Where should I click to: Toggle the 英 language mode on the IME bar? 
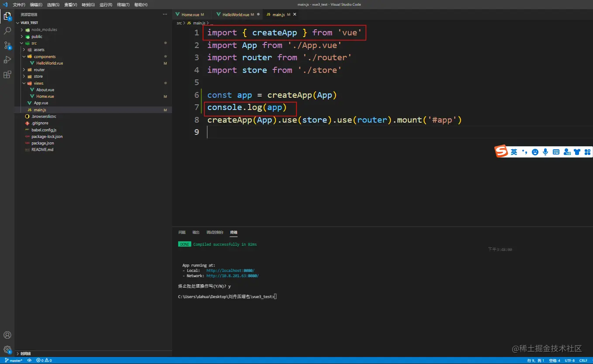click(x=514, y=152)
